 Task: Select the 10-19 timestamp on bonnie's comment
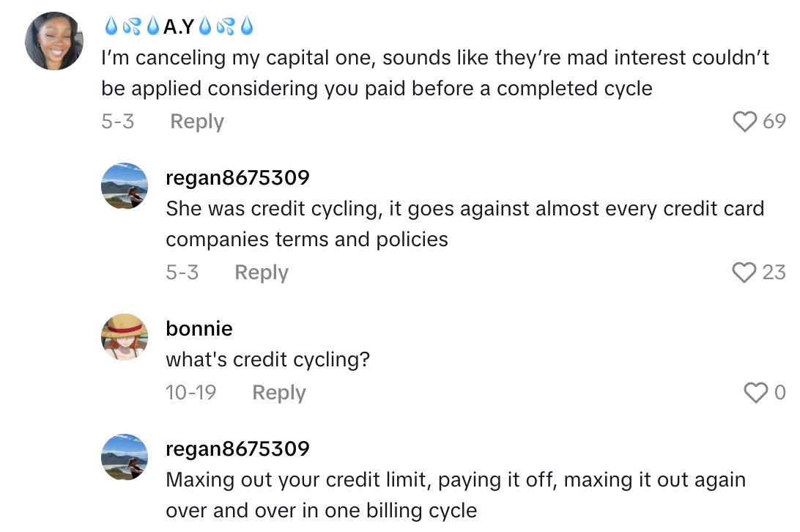tap(191, 393)
